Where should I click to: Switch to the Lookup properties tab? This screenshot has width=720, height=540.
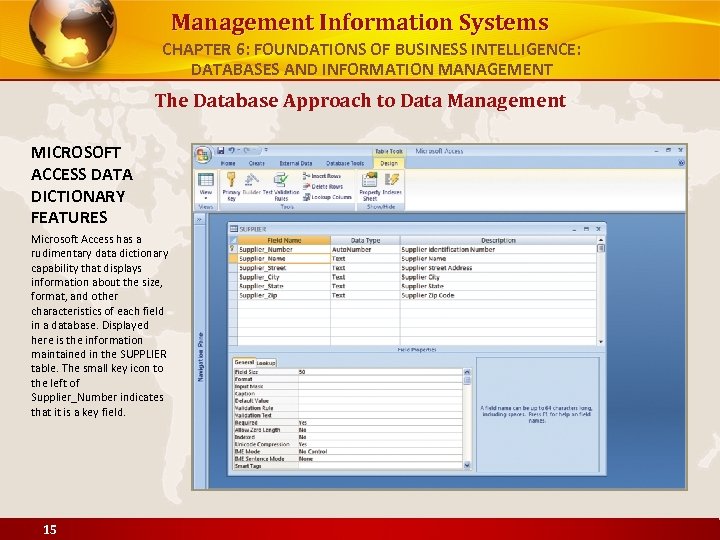tap(265, 363)
